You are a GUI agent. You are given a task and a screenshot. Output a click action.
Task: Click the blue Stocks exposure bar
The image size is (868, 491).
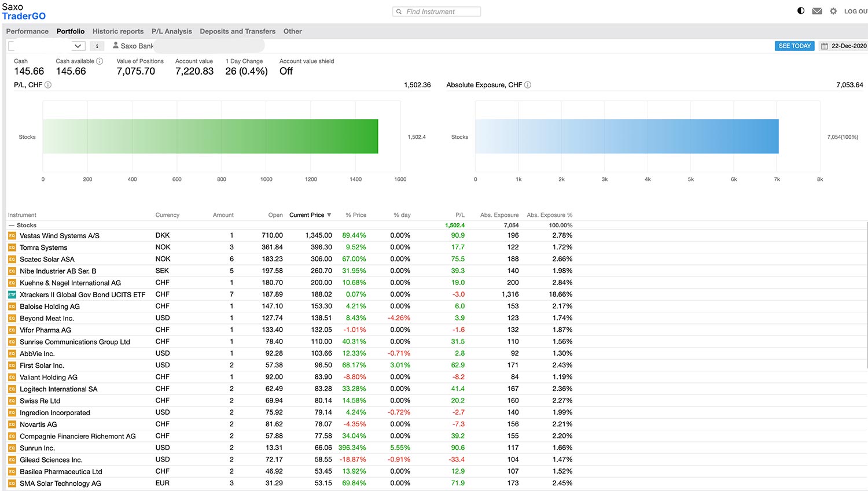[627, 136]
